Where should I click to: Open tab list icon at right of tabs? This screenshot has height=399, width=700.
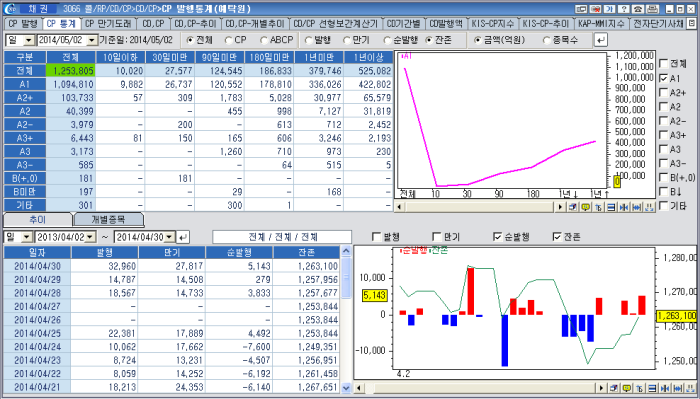click(x=692, y=23)
